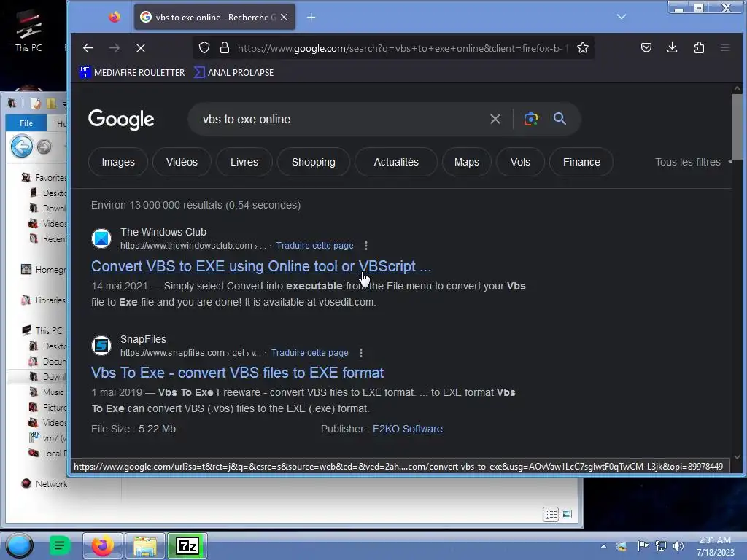This screenshot has width=747, height=560.
Task: Select Network in Explorer sidebar
Action: tap(44, 484)
